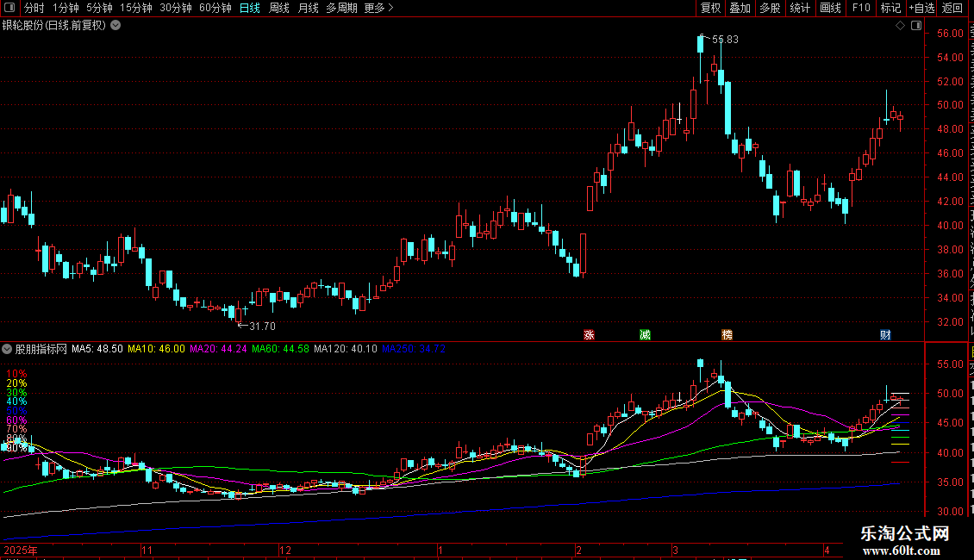The width and height of the screenshot is (974, 560).
Task: Click the 55.83 high price label
Action: [725, 40]
